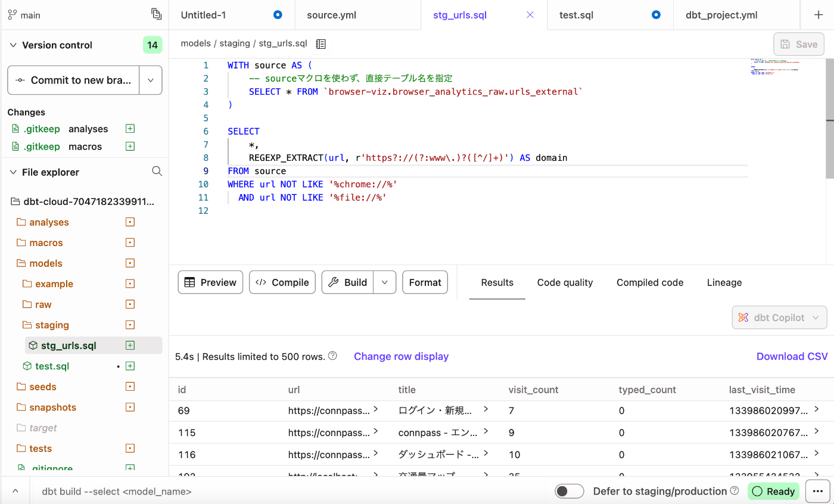
Task: Click status icon on raw folder row
Action: point(130,304)
